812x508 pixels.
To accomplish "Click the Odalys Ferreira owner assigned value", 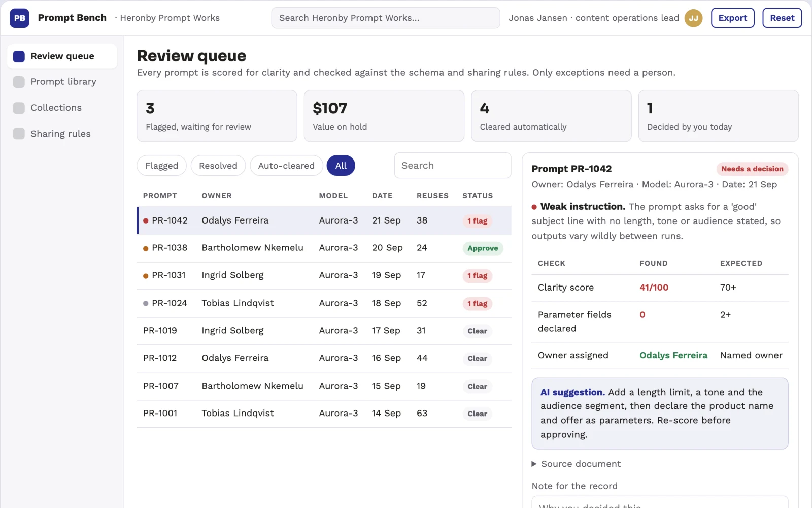I will point(673,356).
